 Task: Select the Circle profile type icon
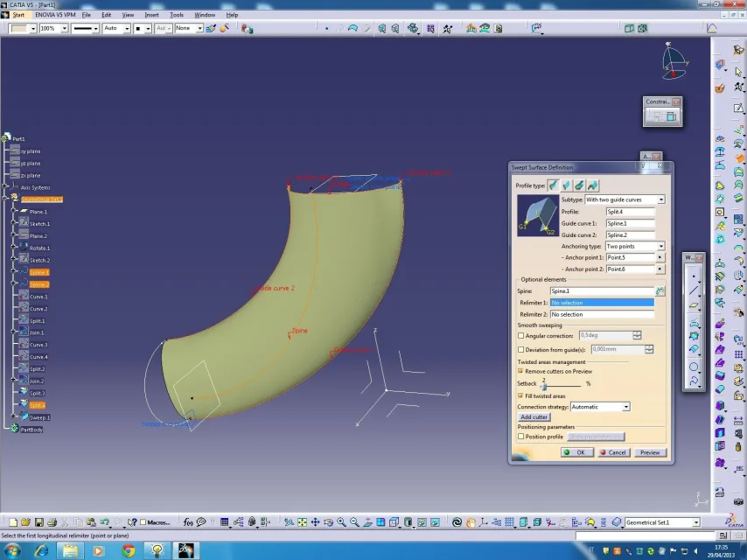click(x=579, y=185)
